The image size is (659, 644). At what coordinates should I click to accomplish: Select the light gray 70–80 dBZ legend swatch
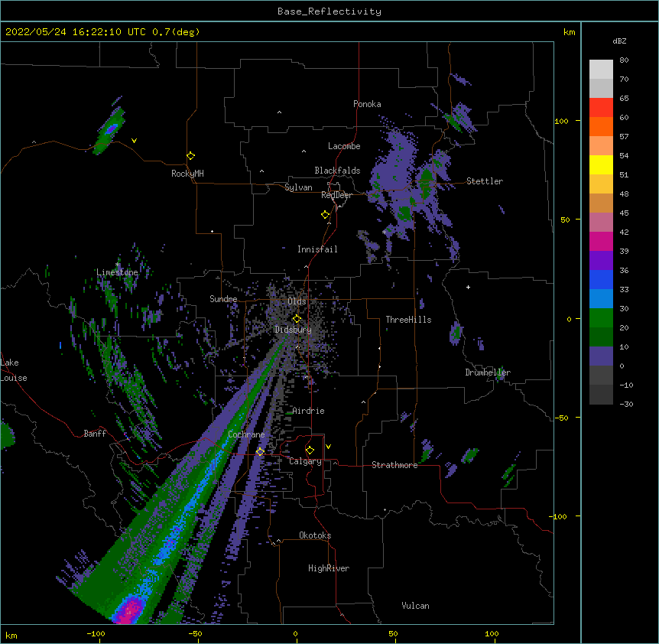coord(601,70)
